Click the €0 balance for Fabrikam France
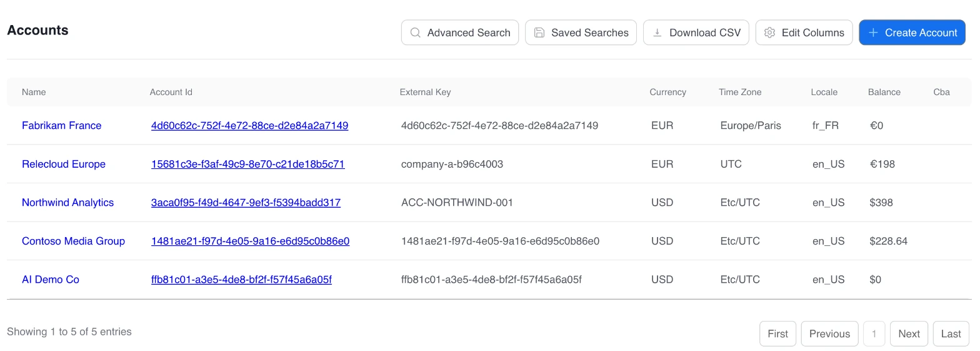The width and height of the screenshot is (980, 351). point(876,126)
